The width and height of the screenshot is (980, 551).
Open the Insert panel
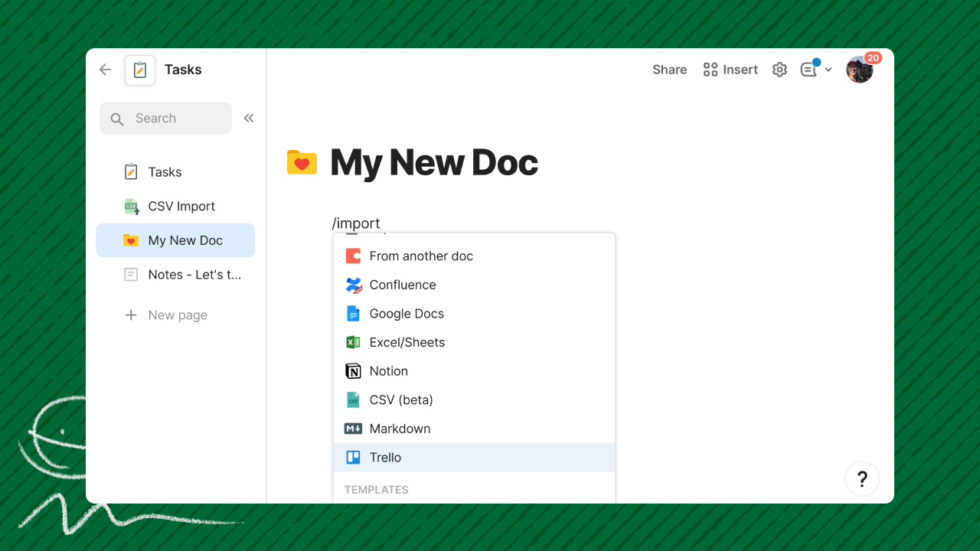(730, 70)
